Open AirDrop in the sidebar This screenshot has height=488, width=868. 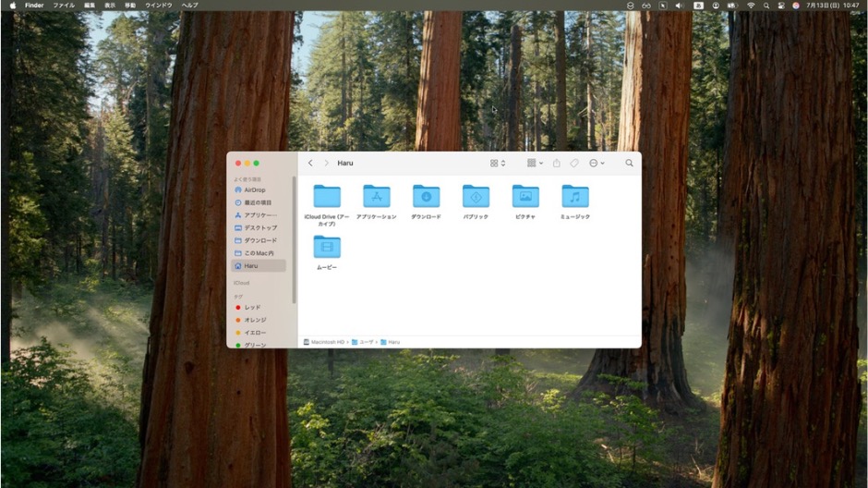click(259, 190)
